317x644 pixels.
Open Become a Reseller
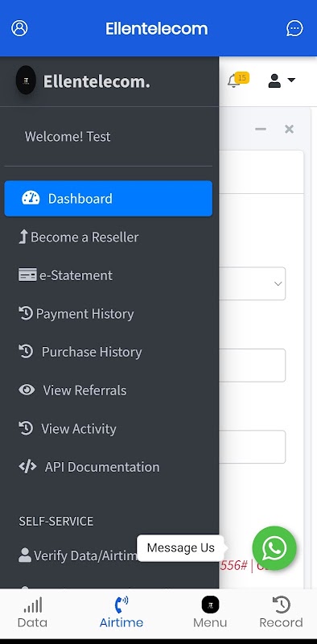(x=109, y=237)
